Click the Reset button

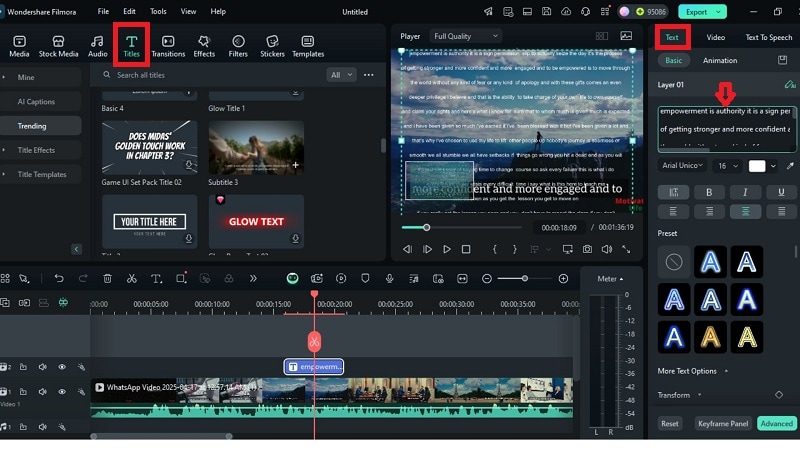[669, 423]
